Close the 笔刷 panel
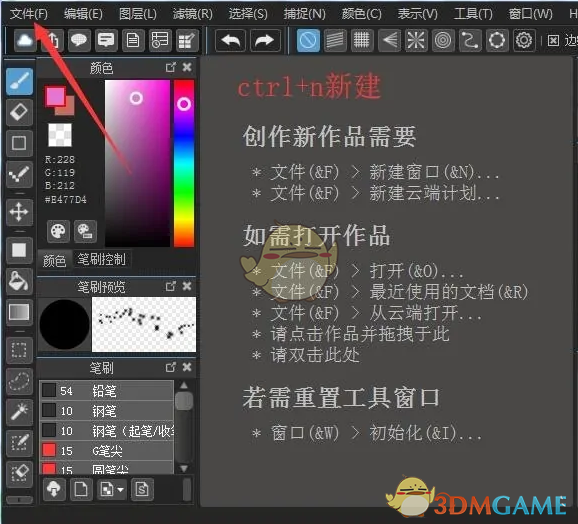The width and height of the screenshot is (578, 524). click(187, 367)
